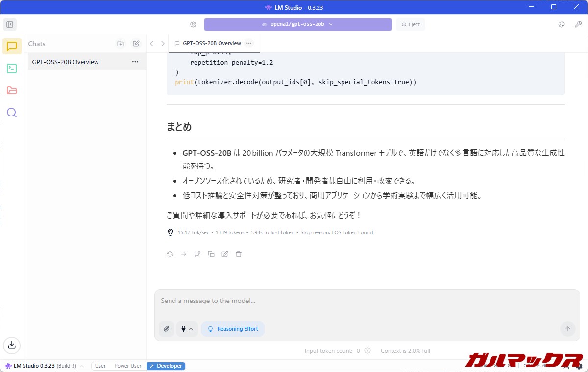Open the Discover search icon
Image resolution: width=588 pixels, height=372 pixels.
[x=12, y=113]
